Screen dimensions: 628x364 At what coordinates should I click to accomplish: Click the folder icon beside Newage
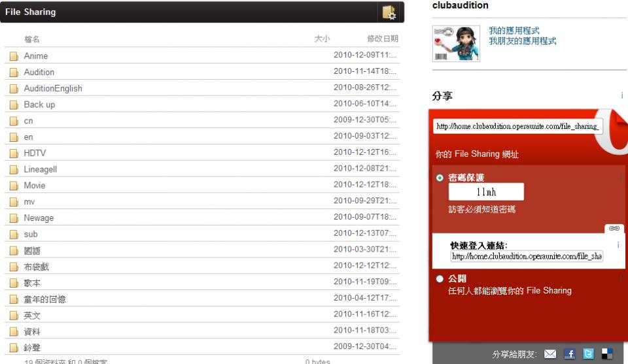[x=14, y=218]
